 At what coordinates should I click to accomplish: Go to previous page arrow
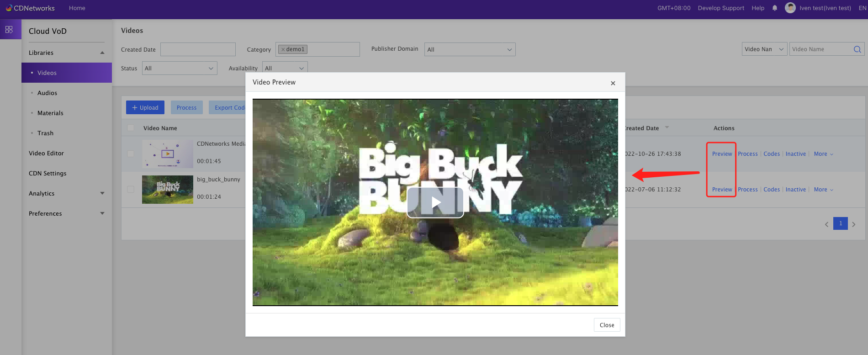826,224
